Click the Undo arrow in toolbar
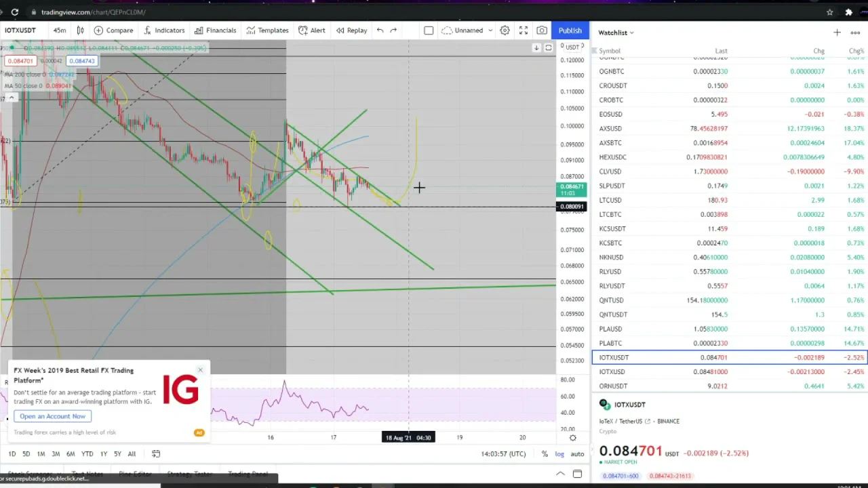Screen dimensions: 868x488 click(x=380, y=30)
